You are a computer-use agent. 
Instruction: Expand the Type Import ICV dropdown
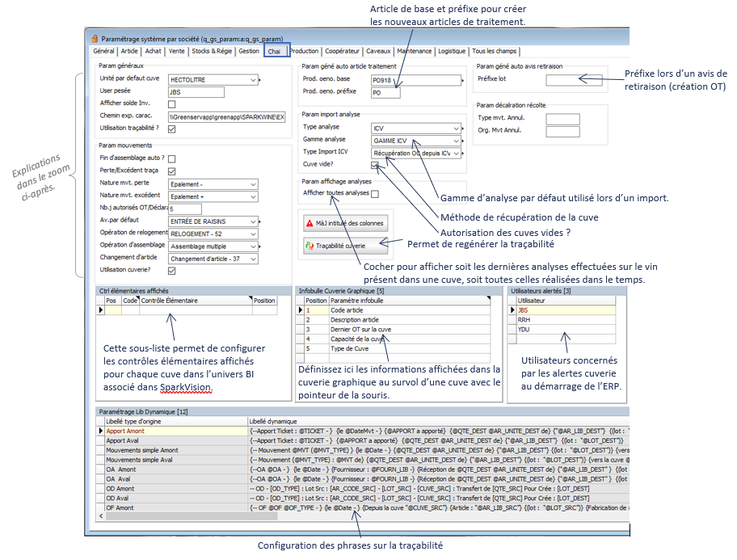457,153
